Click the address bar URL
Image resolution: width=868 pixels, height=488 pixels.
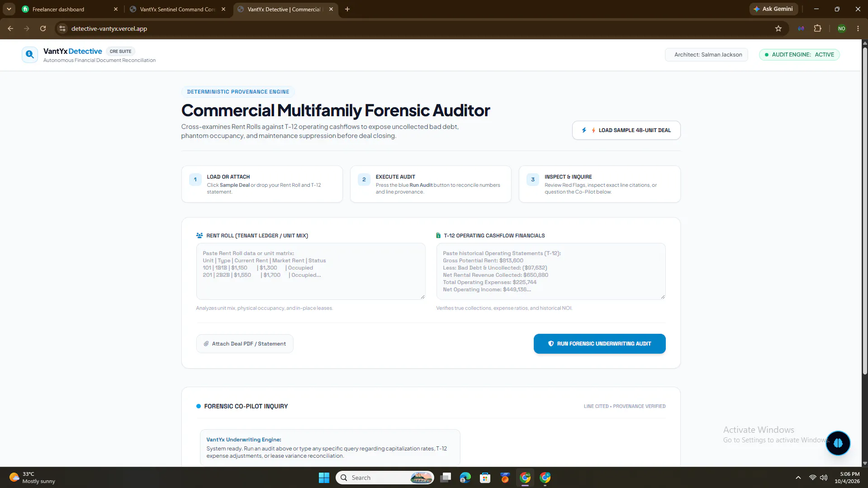coord(109,28)
